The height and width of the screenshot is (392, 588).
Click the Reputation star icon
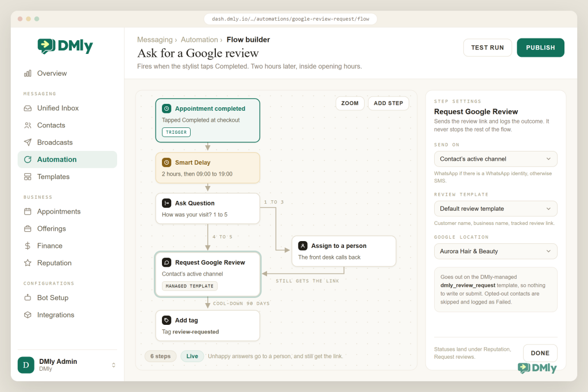click(x=28, y=263)
